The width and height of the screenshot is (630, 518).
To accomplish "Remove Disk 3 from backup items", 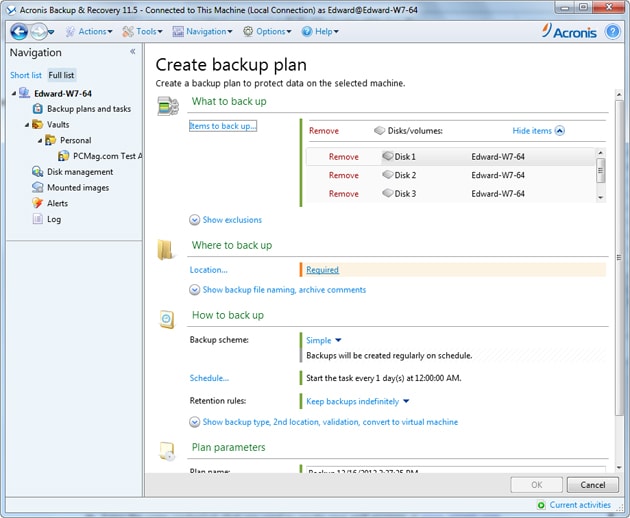I will click(344, 194).
